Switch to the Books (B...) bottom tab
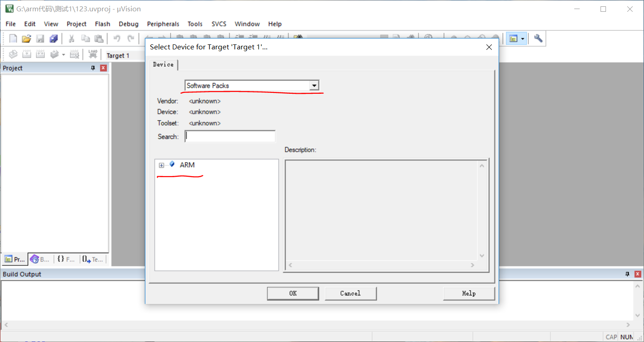Screen dimensions: 644x342 [40, 259]
